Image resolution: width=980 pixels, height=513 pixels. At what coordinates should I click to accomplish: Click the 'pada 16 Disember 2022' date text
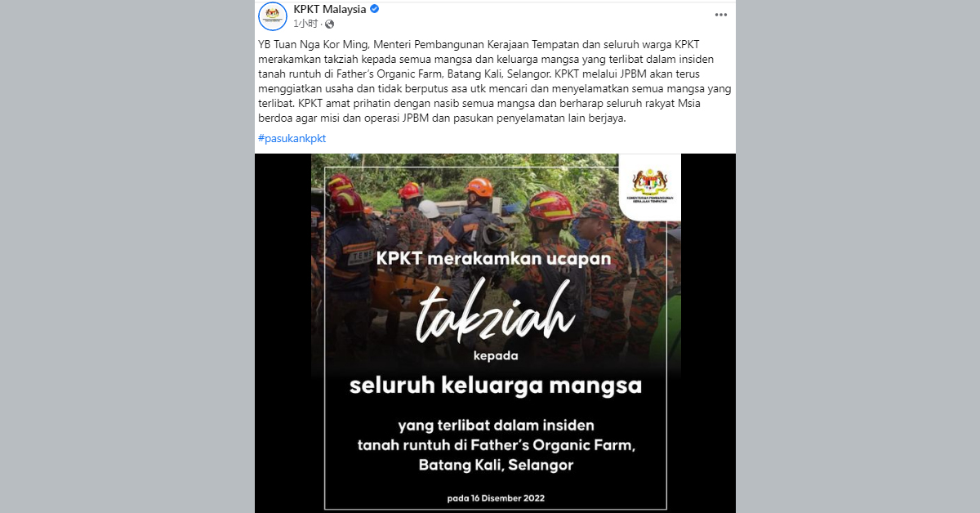[496, 497]
